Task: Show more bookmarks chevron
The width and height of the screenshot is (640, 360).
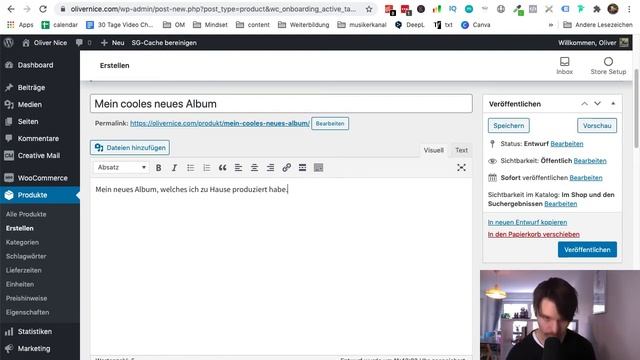Action: pos(551,25)
